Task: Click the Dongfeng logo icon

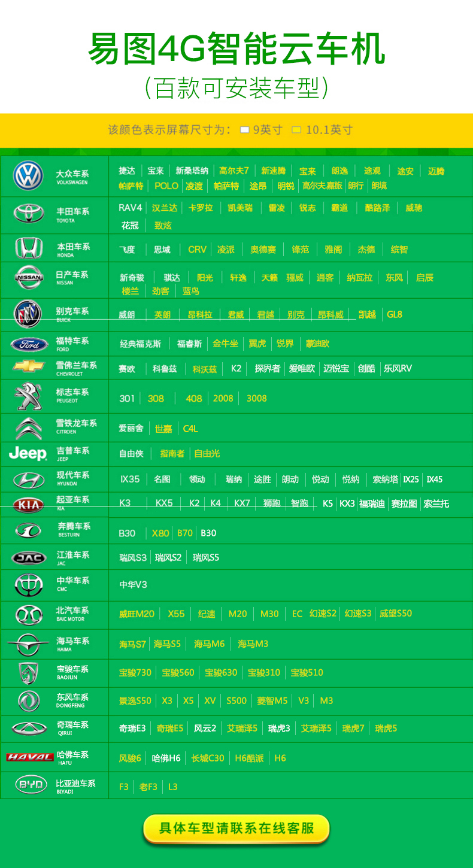Action: (x=28, y=700)
